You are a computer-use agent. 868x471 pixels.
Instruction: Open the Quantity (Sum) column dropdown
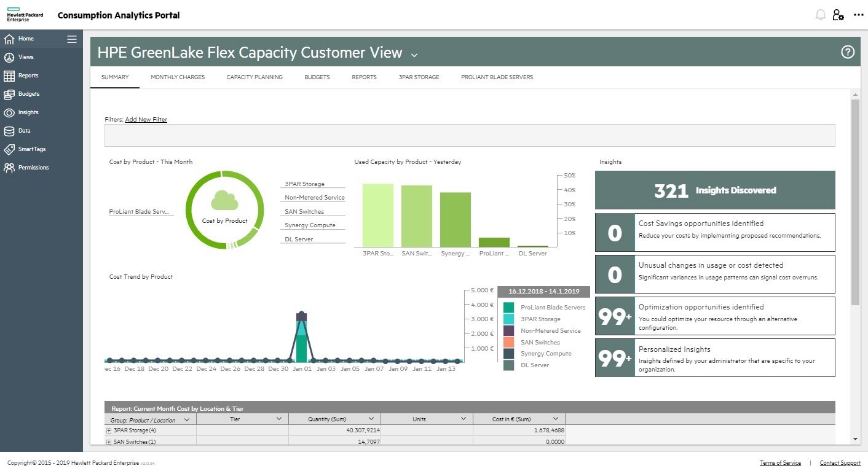coord(371,419)
